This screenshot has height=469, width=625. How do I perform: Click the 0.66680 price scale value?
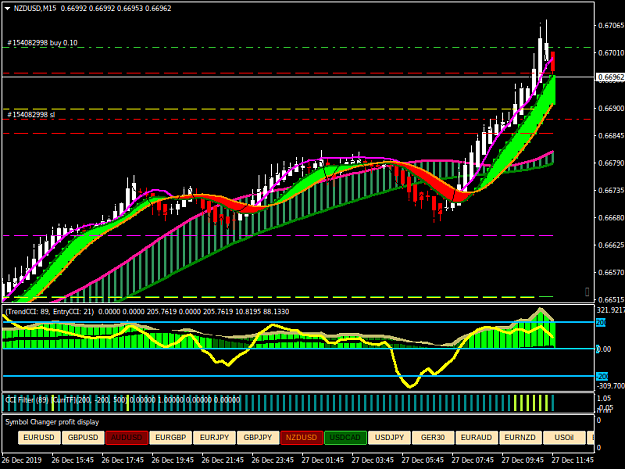(611, 218)
